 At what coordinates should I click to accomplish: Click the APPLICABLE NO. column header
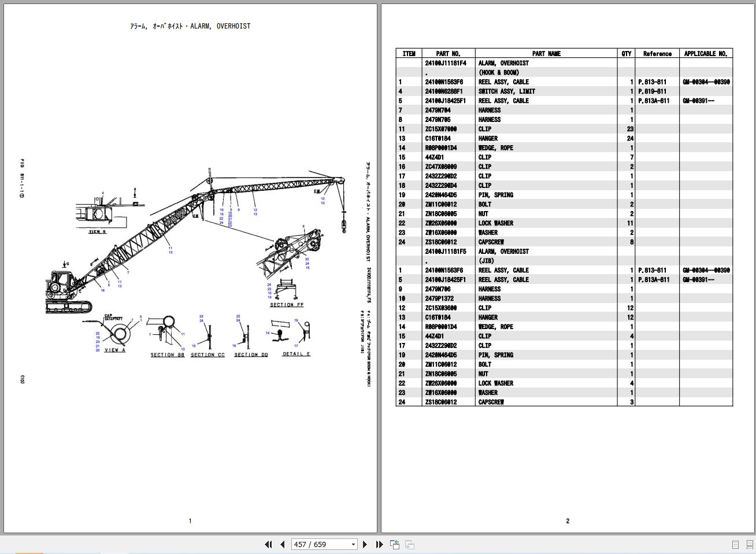(706, 53)
